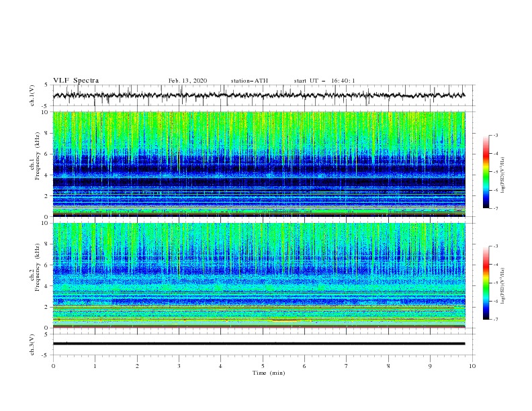Click the ch.3 flat voltage trace
This screenshot has width=532, height=411.
(259, 344)
